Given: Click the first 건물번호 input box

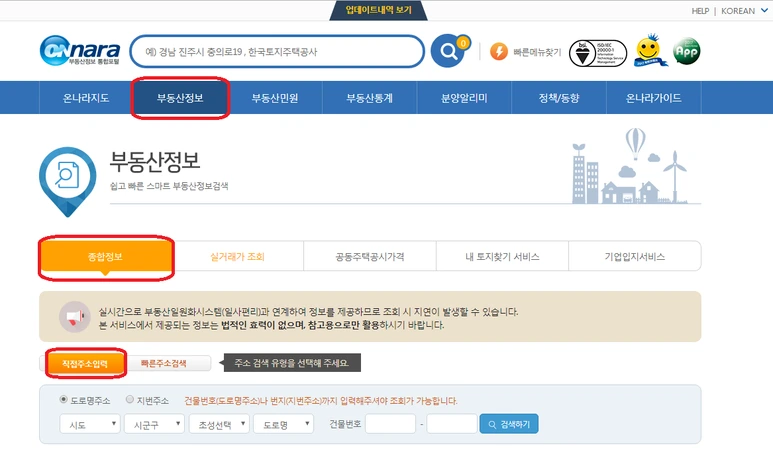Looking at the screenshot, I should tap(390, 424).
